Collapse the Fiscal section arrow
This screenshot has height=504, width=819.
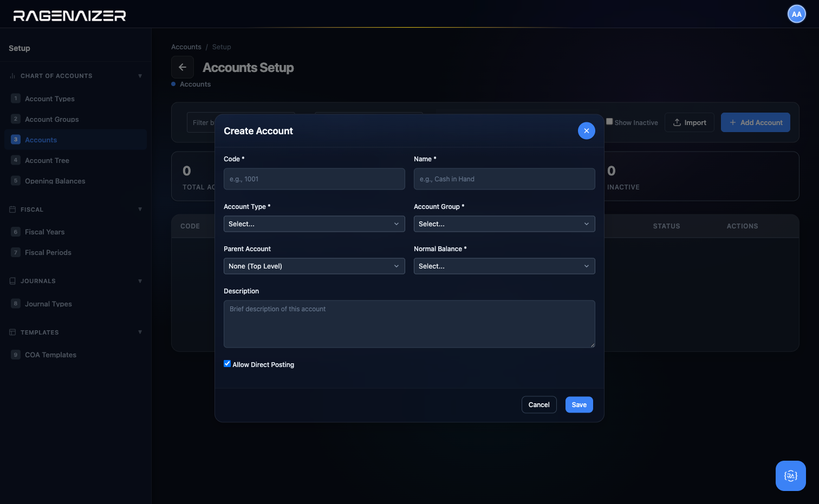(140, 210)
